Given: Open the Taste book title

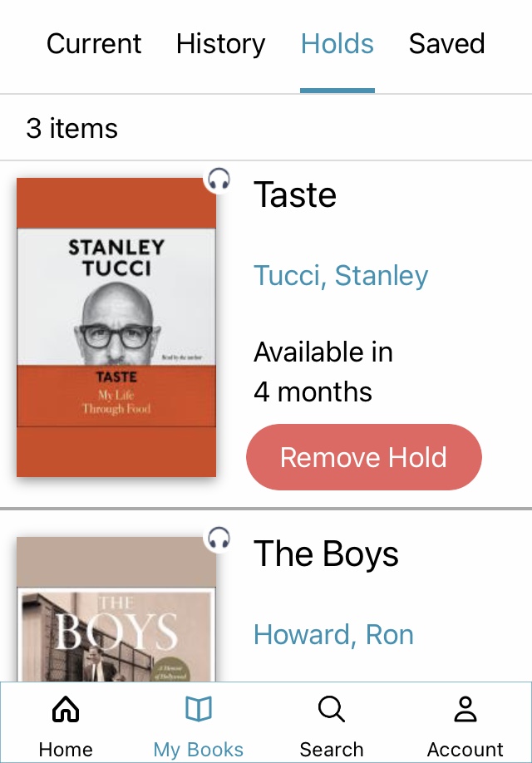Looking at the screenshot, I should (295, 195).
